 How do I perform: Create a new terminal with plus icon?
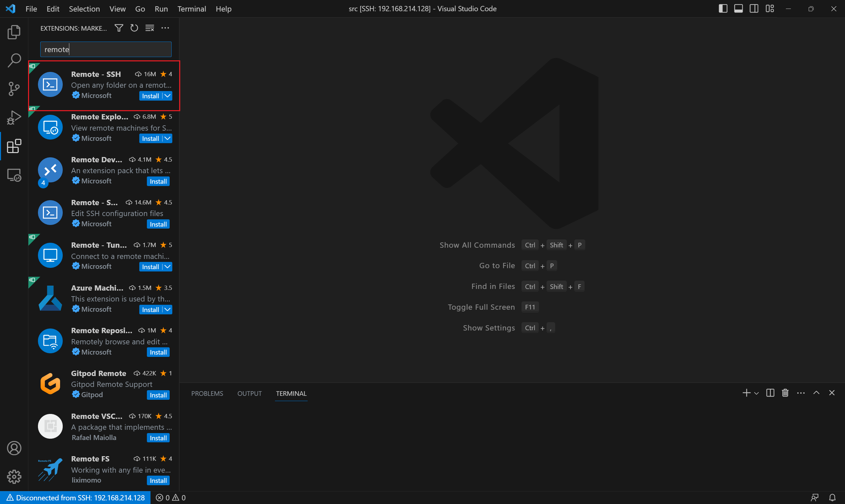pyautogui.click(x=746, y=393)
